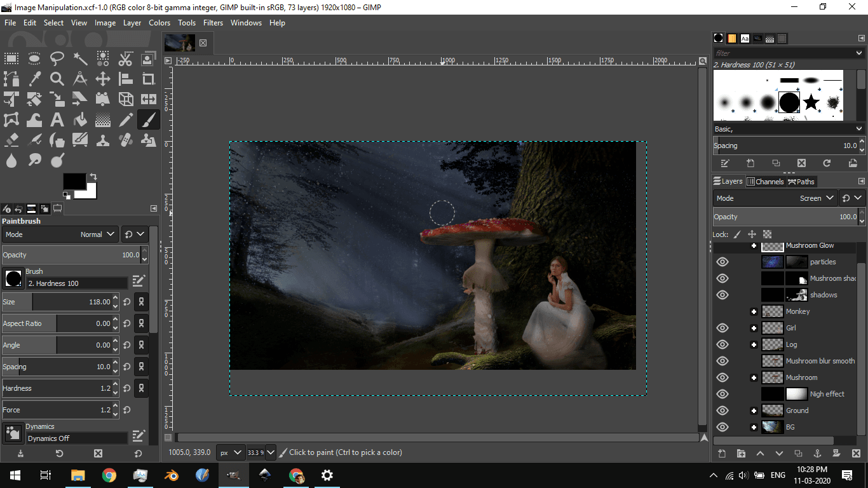Open the paintbrush Mode dropdown

point(97,234)
